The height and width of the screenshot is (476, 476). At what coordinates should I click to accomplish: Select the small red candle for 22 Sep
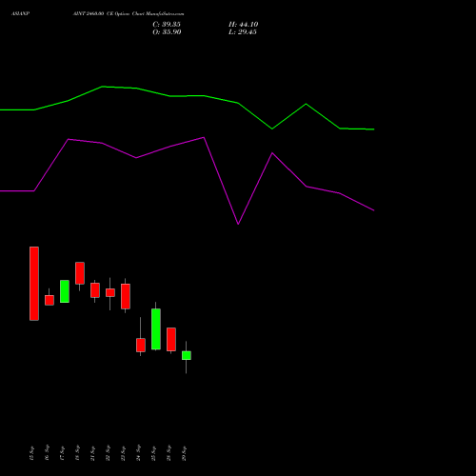[110, 292]
